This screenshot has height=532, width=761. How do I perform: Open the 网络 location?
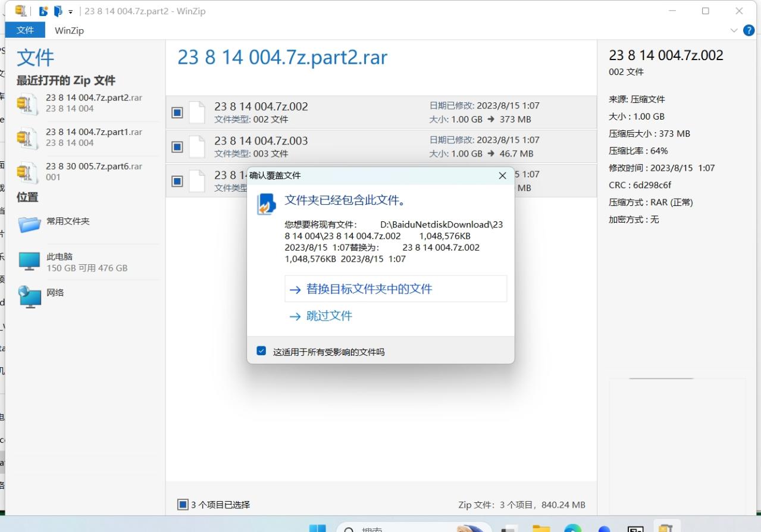point(55,293)
